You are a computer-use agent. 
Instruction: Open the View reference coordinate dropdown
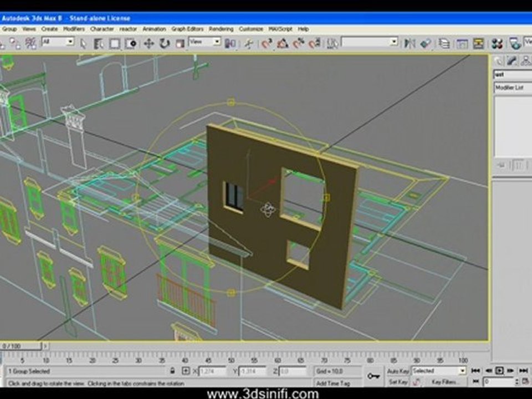tap(204, 42)
